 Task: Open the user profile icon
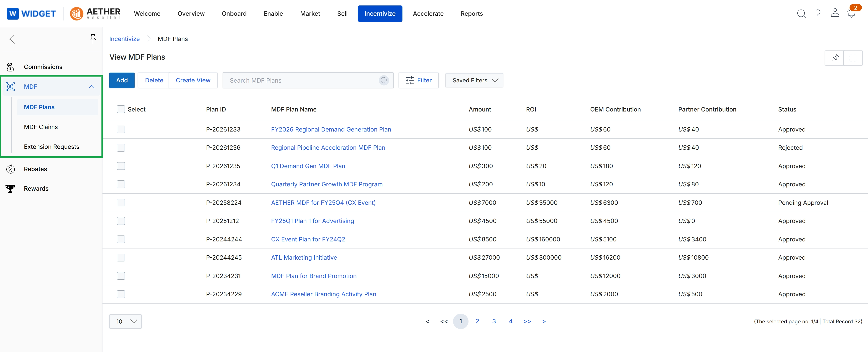pyautogui.click(x=835, y=13)
